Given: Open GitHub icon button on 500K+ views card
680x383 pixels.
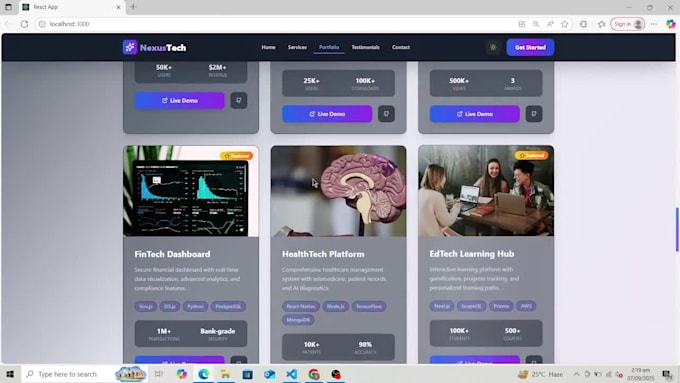Looking at the screenshot, I should (534, 114).
